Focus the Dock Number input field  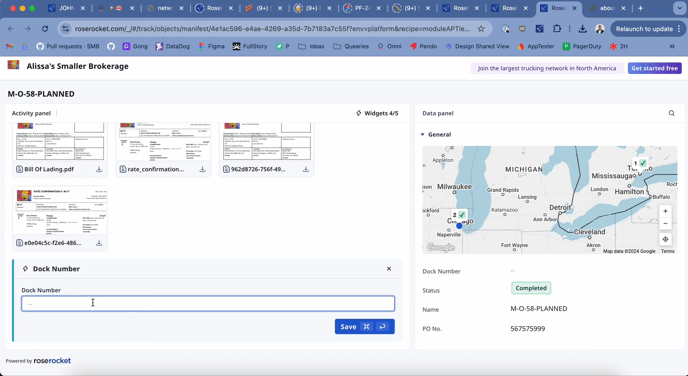208,304
